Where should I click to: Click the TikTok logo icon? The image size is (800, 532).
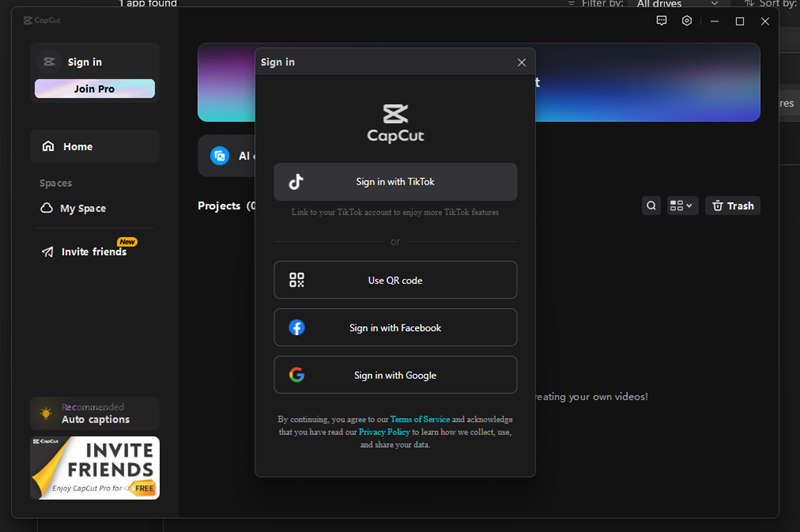[296, 182]
